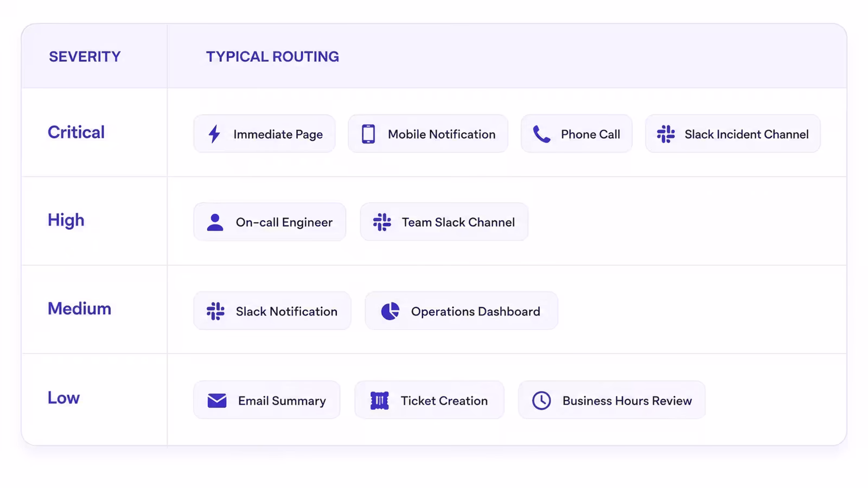Click the Slack logo in Slack Incident Channel
The height and width of the screenshot is (488, 868).
pyautogui.click(x=666, y=134)
